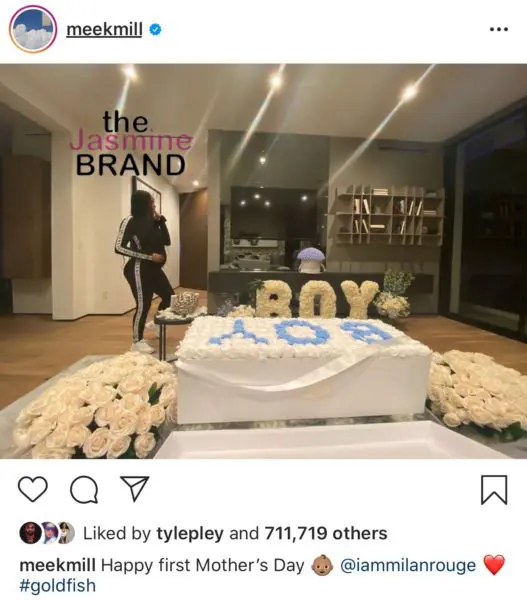Open meekmill profile picture story

pyautogui.click(x=33, y=29)
